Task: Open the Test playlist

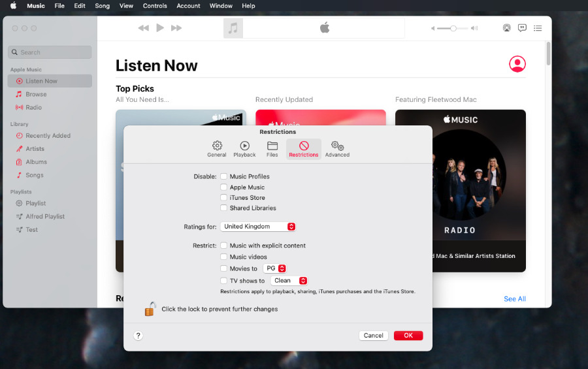Action: 50,229
